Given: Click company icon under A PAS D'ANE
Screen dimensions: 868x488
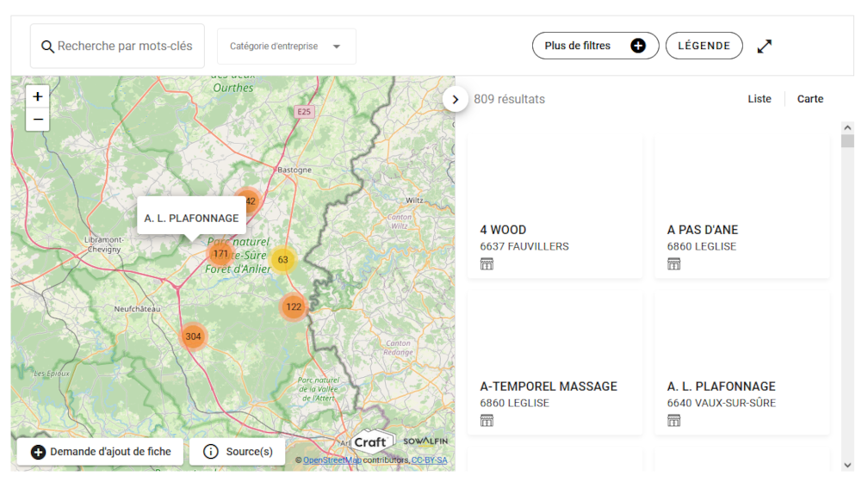Looking at the screenshot, I should 673,264.
